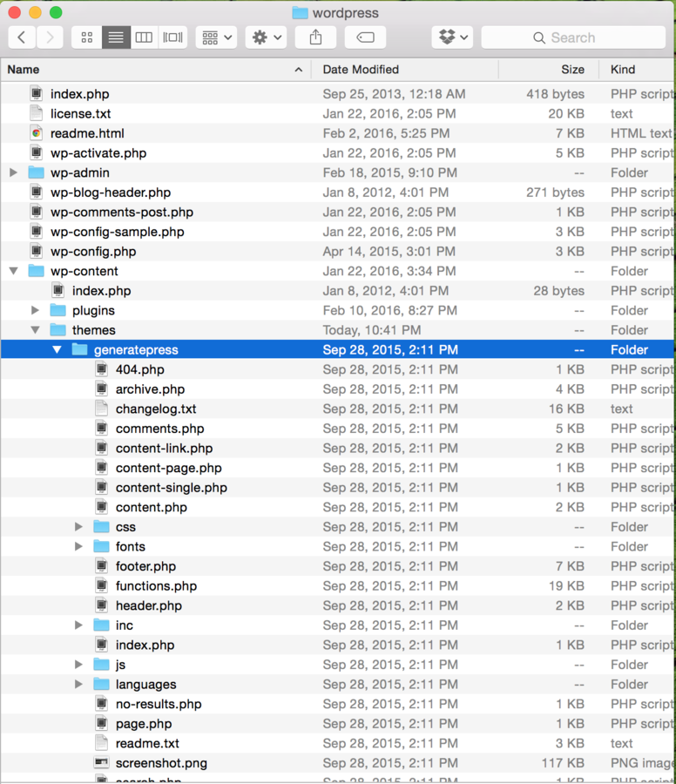Click the wordpress folder title icon
This screenshot has height=784, width=676.
pyautogui.click(x=300, y=12)
